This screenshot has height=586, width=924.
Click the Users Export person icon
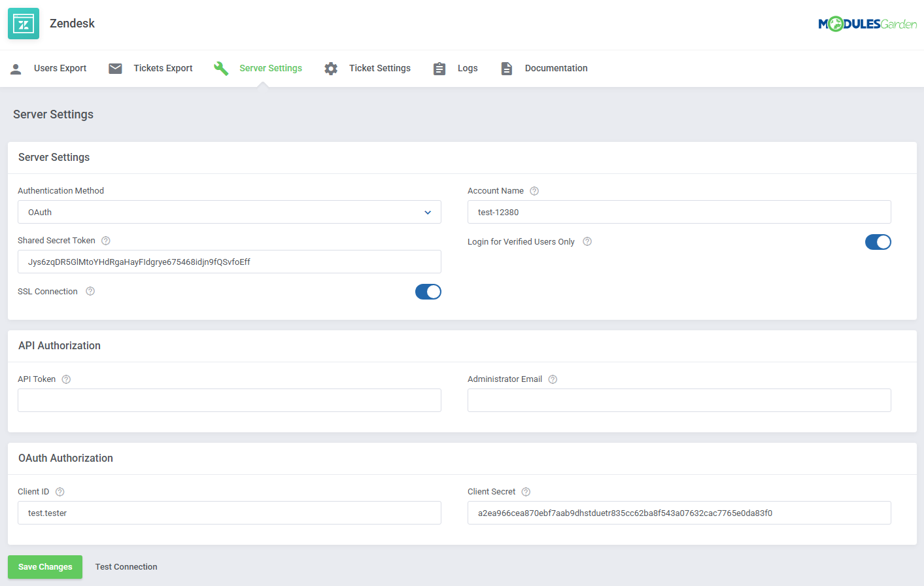tap(16, 68)
